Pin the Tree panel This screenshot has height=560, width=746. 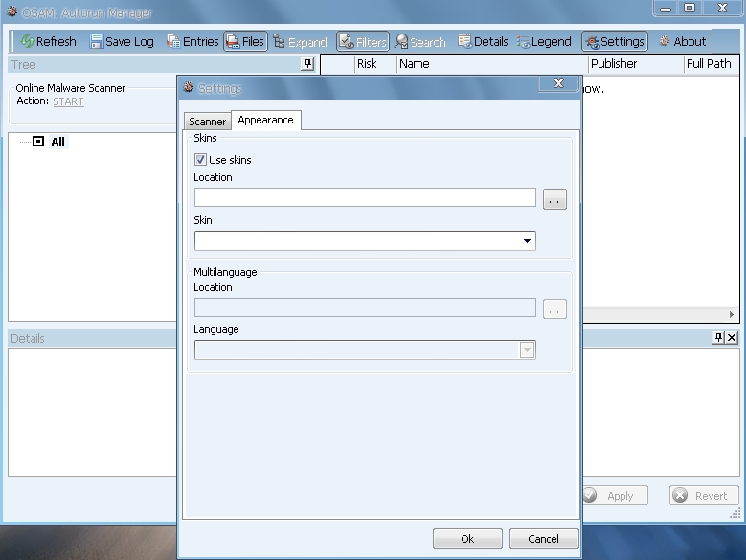click(307, 64)
